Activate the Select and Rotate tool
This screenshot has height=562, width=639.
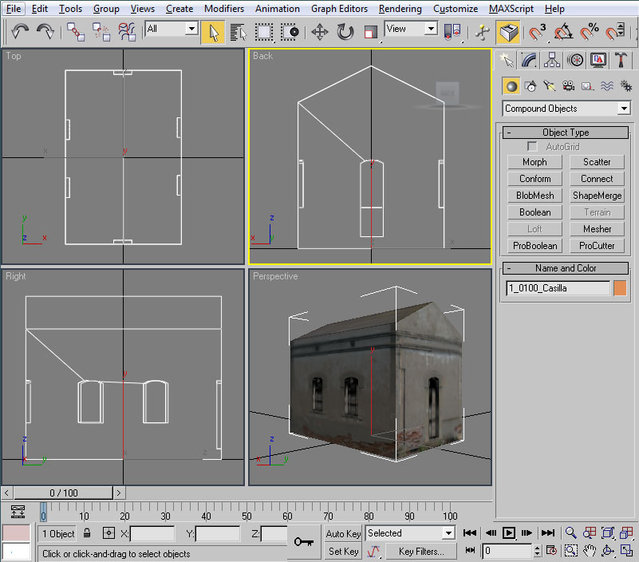pos(345,31)
